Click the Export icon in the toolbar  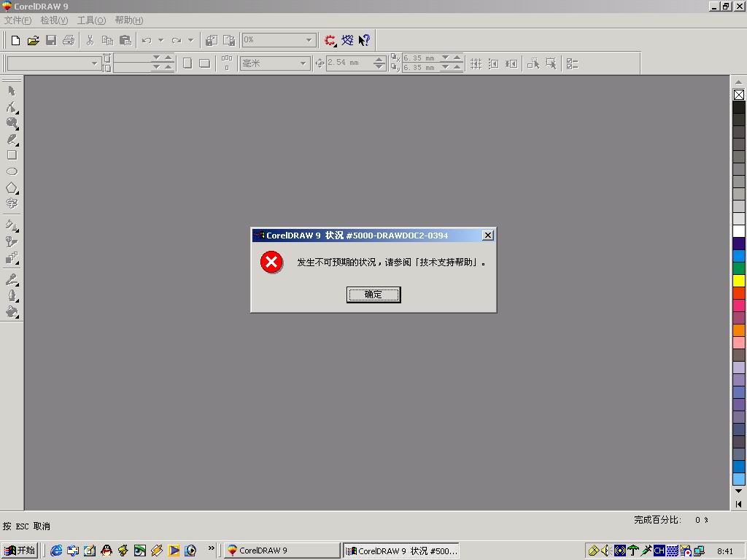pyautogui.click(x=229, y=41)
